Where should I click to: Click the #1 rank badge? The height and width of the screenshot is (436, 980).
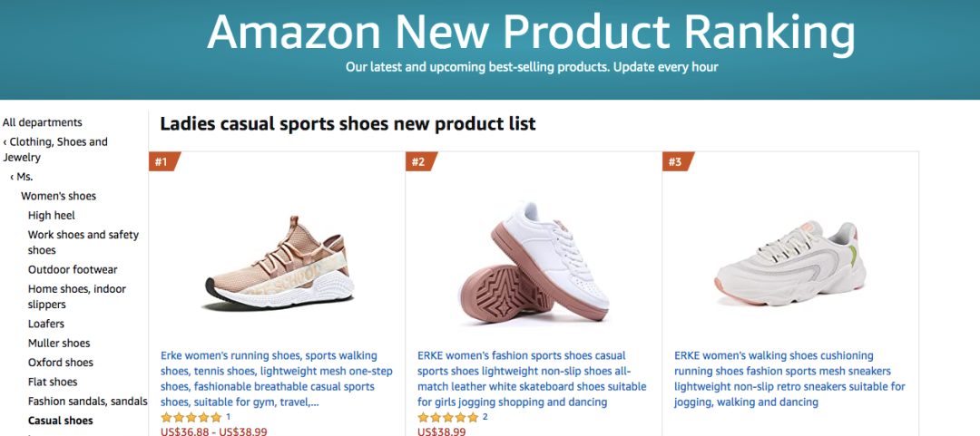tap(163, 161)
